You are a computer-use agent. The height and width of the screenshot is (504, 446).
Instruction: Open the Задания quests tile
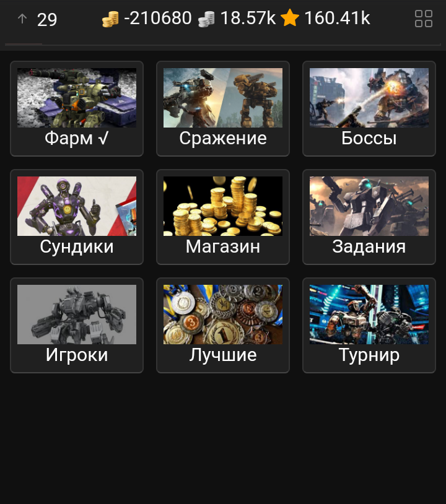369,217
